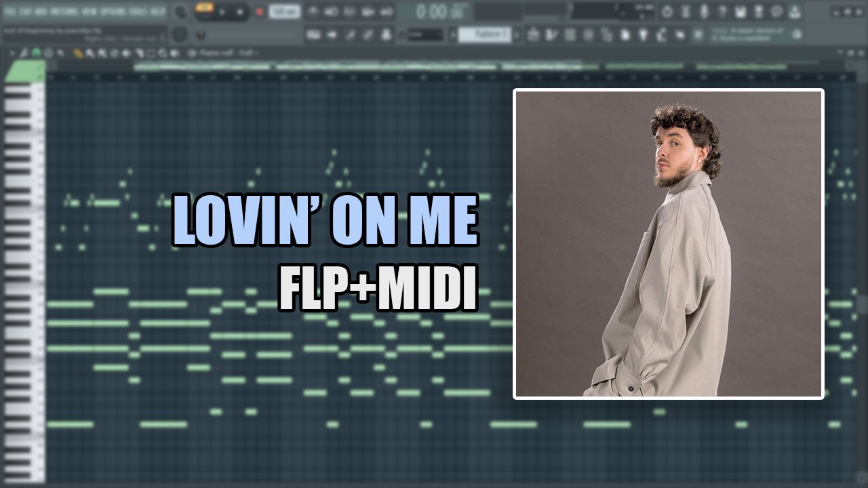
Task: Click the red record button
Action: click(x=260, y=12)
